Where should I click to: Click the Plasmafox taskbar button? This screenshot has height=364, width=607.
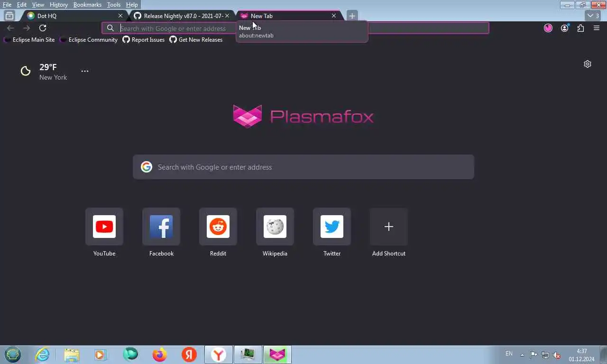point(277,354)
